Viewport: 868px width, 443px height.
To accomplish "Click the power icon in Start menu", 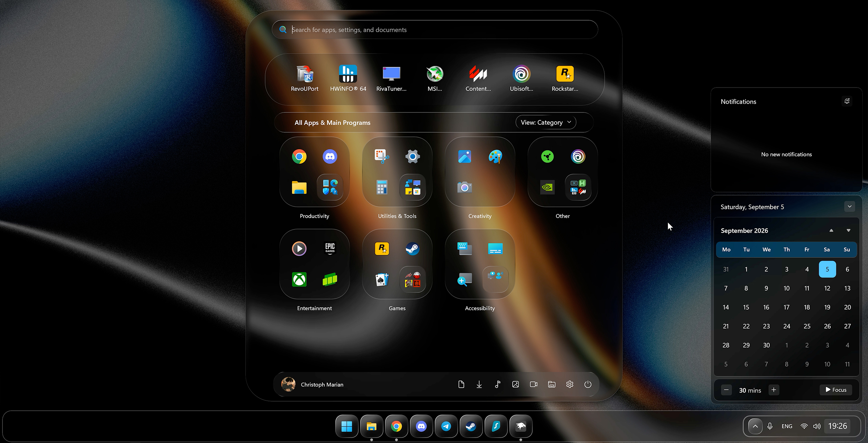I will pos(588,384).
